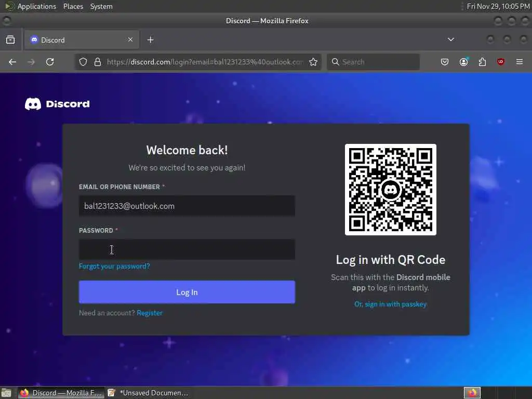The width and height of the screenshot is (532, 399).
Task: Click the Register link
Action: (x=150, y=313)
